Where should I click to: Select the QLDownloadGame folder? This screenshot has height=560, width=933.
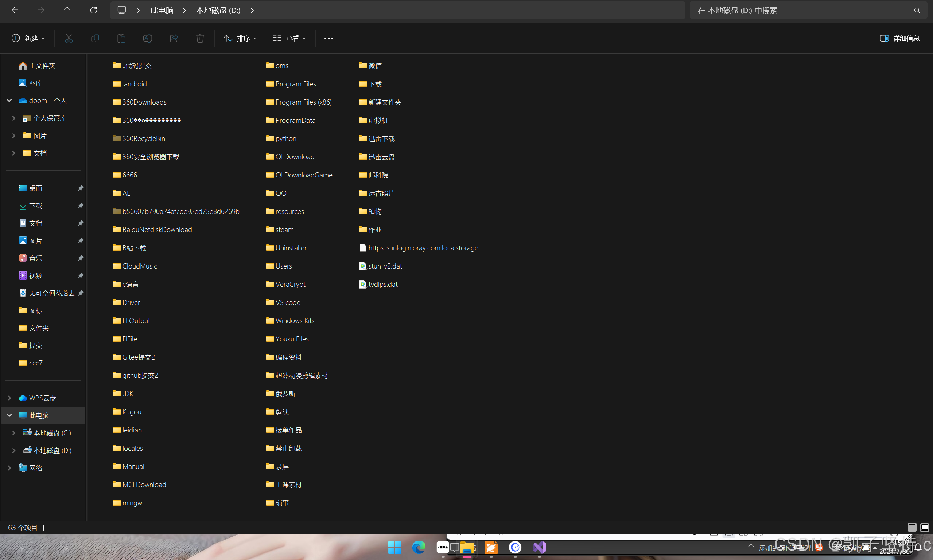click(x=299, y=175)
